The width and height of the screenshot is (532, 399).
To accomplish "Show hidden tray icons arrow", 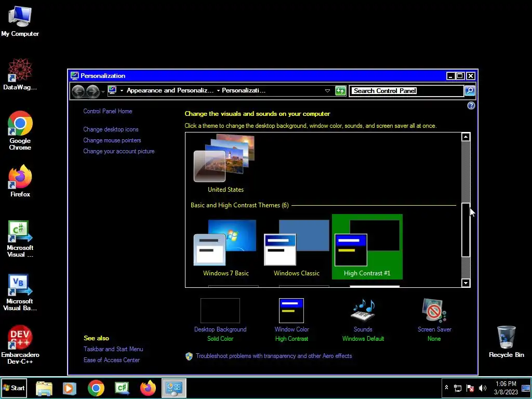I will pos(446,388).
